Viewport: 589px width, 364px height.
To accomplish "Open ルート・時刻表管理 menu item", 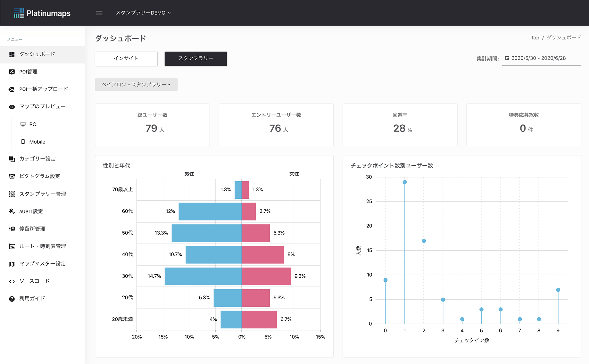I will (x=42, y=246).
